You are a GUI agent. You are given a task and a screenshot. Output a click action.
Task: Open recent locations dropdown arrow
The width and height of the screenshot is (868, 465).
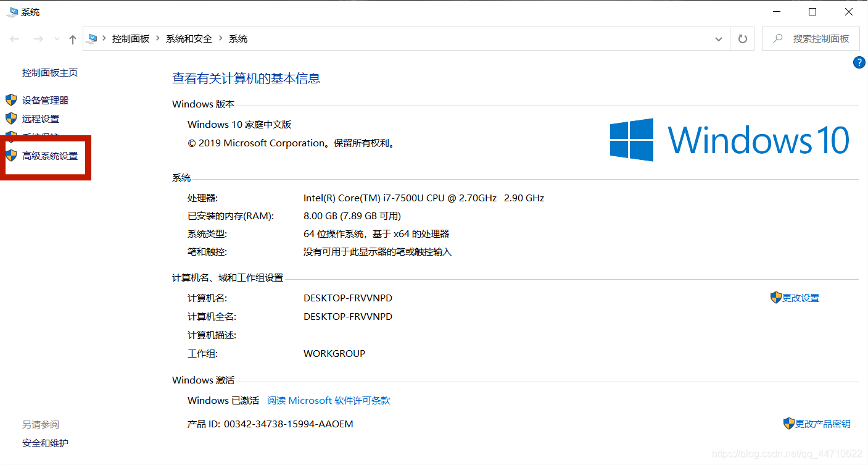point(57,39)
